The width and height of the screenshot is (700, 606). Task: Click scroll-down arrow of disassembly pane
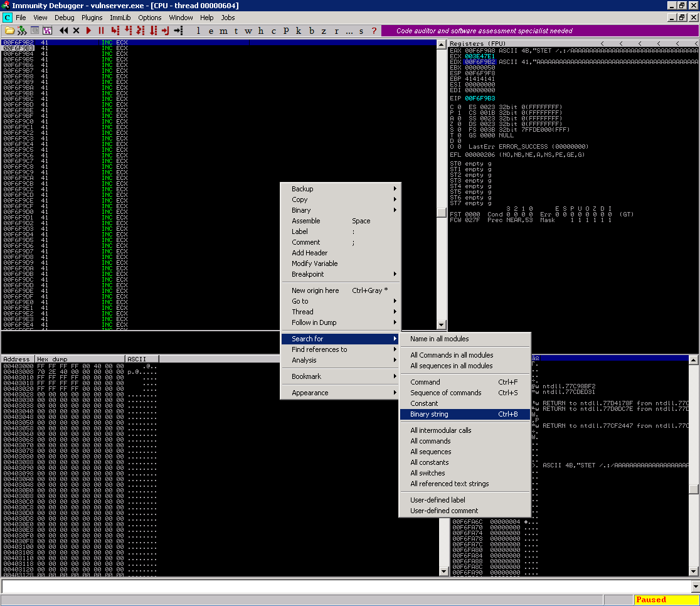pyautogui.click(x=441, y=325)
